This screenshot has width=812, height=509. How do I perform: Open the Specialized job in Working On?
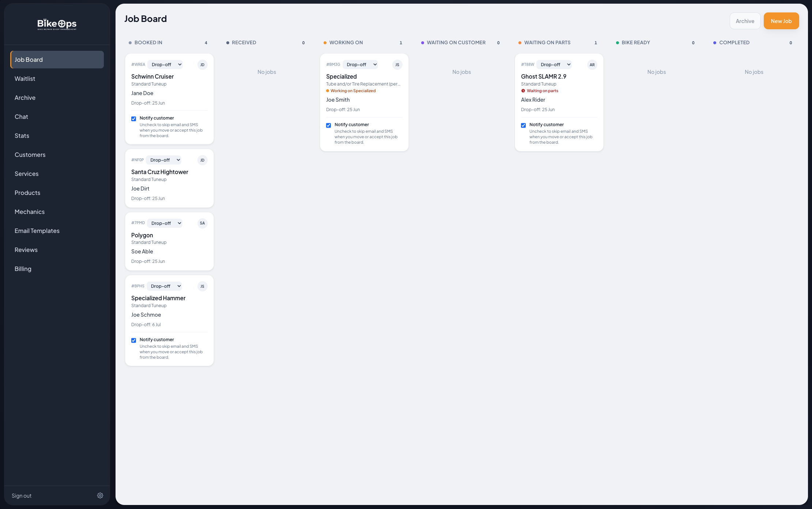[x=341, y=76]
